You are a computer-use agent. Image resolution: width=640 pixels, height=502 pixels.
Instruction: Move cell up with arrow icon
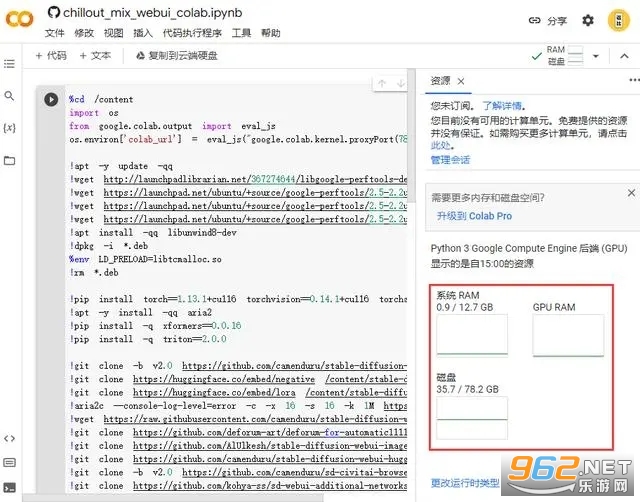coord(382,84)
